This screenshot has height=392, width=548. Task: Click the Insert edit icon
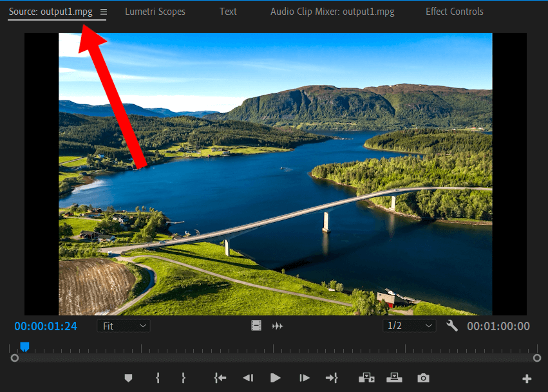[x=366, y=378]
